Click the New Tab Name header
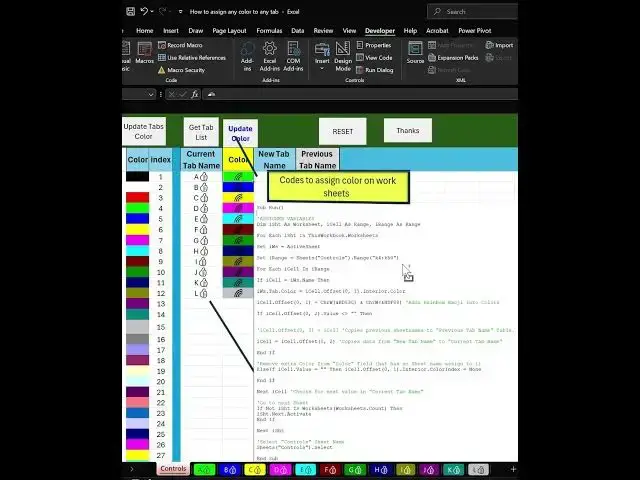 [x=274, y=160]
